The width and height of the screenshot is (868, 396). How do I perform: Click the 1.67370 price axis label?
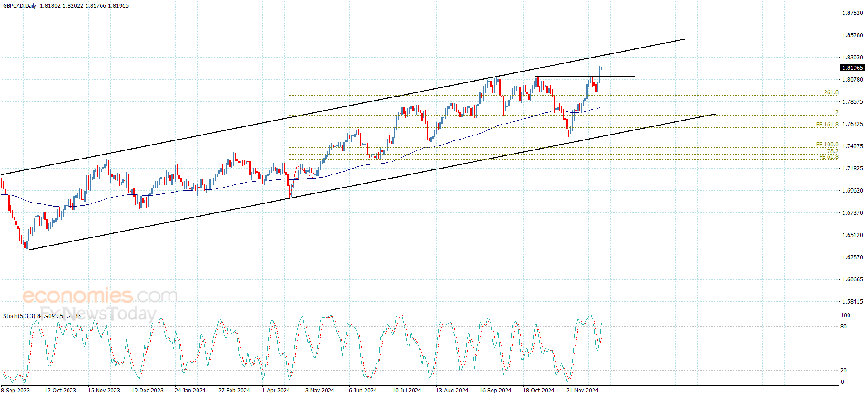tap(852, 213)
